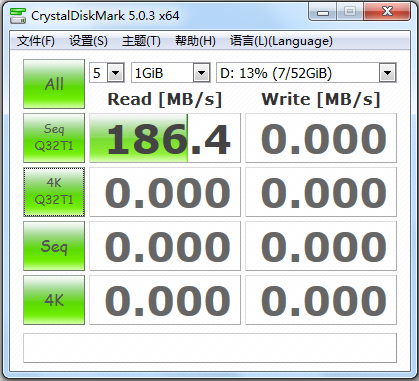419x381 pixels.
Task: Click the 4K Q32T1 write result
Action: [321, 192]
